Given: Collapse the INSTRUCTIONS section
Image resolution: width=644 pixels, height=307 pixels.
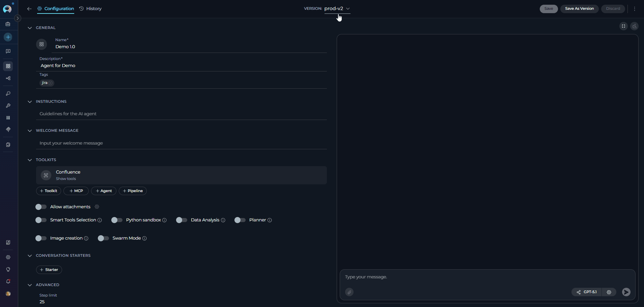Looking at the screenshot, I should point(30,102).
